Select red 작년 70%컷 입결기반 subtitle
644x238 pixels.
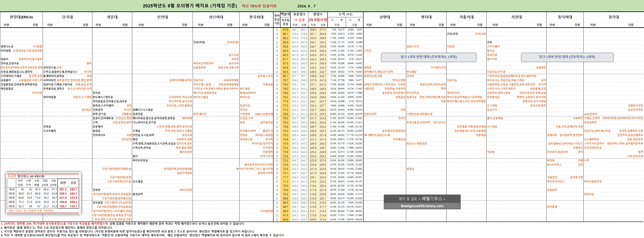click(x=259, y=6)
